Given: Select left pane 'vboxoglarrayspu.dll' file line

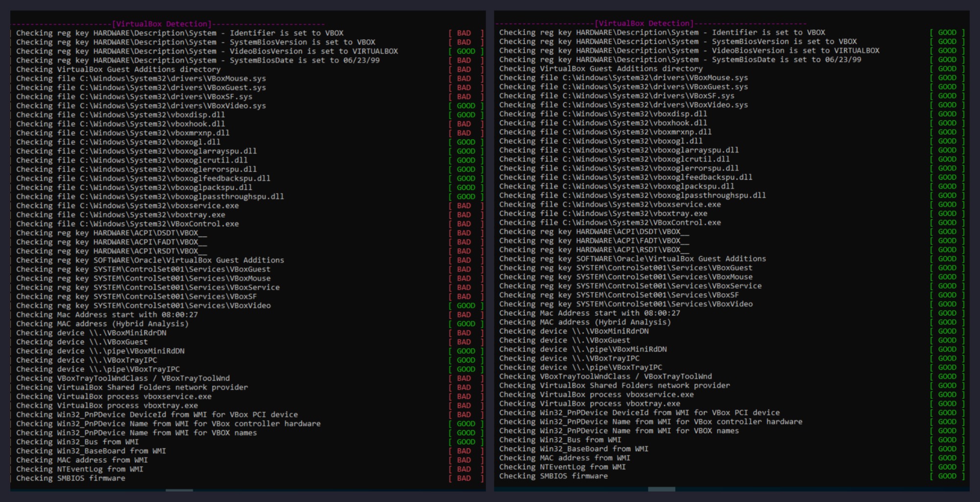Looking at the screenshot, I should (137, 151).
